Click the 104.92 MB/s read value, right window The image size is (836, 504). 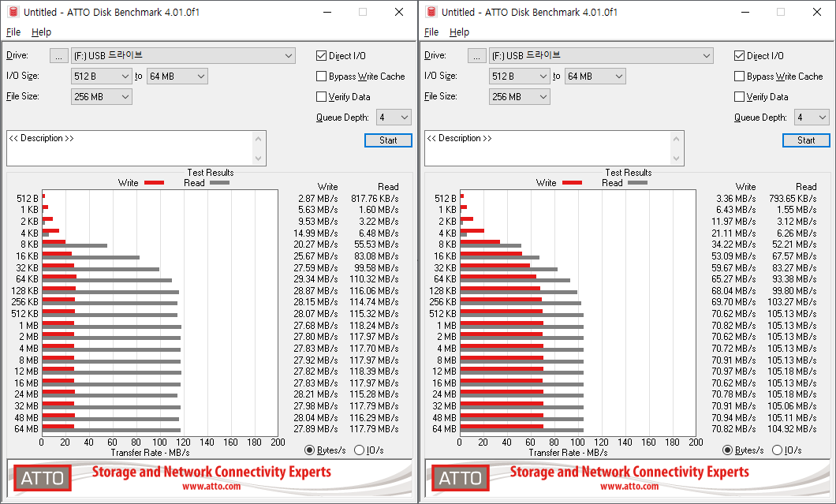click(x=793, y=429)
